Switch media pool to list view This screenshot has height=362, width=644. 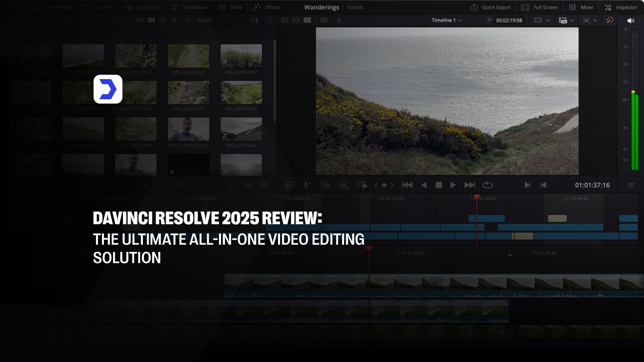coord(174,20)
